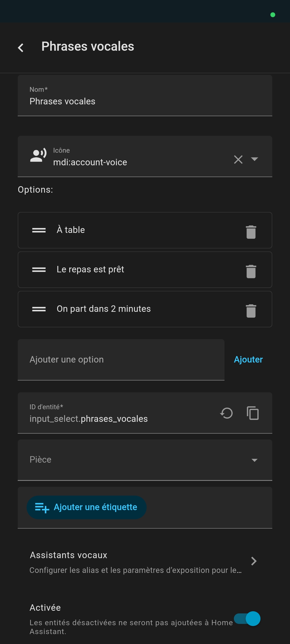Go back using the header arrow
Screen dimensions: 290x644
click(x=21, y=48)
